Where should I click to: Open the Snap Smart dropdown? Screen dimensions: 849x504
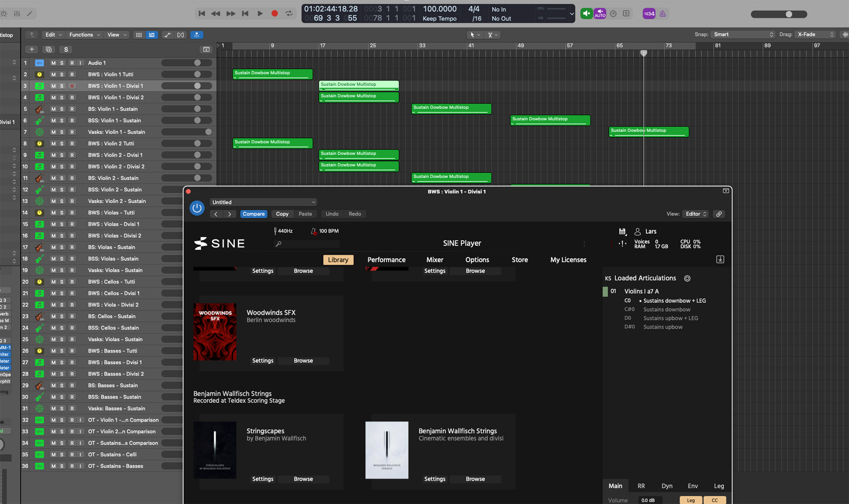click(x=743, y=34)
